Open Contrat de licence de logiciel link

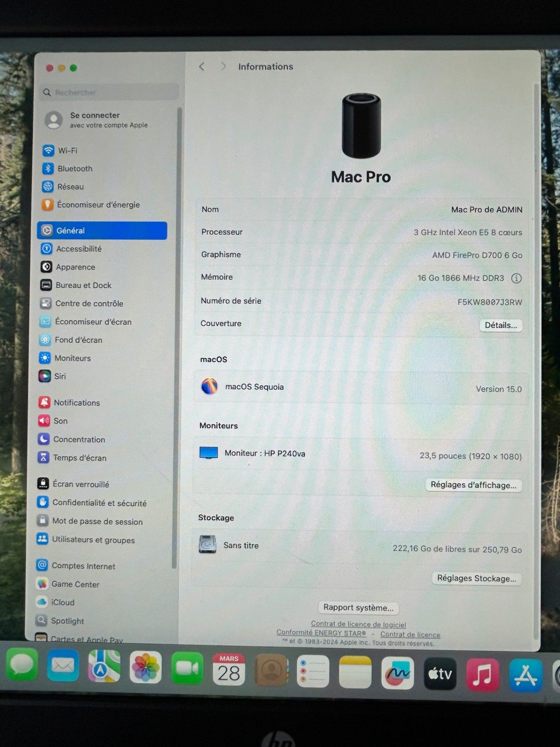pyautogui.click(x=358, y=624)
